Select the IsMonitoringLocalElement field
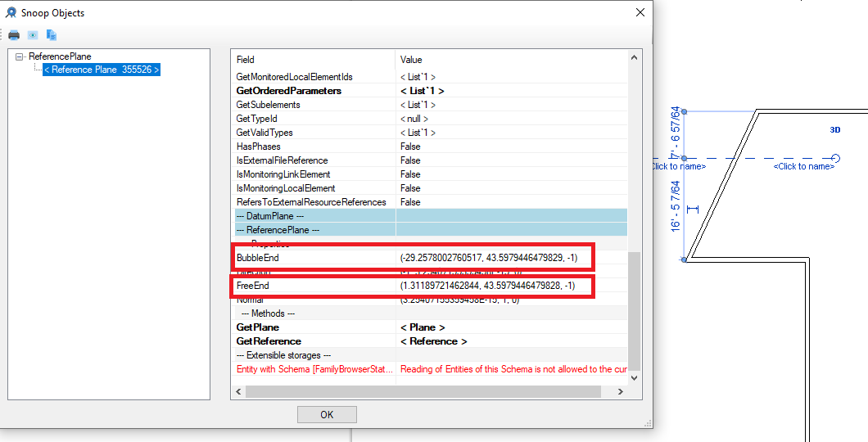 pos(286,188)
